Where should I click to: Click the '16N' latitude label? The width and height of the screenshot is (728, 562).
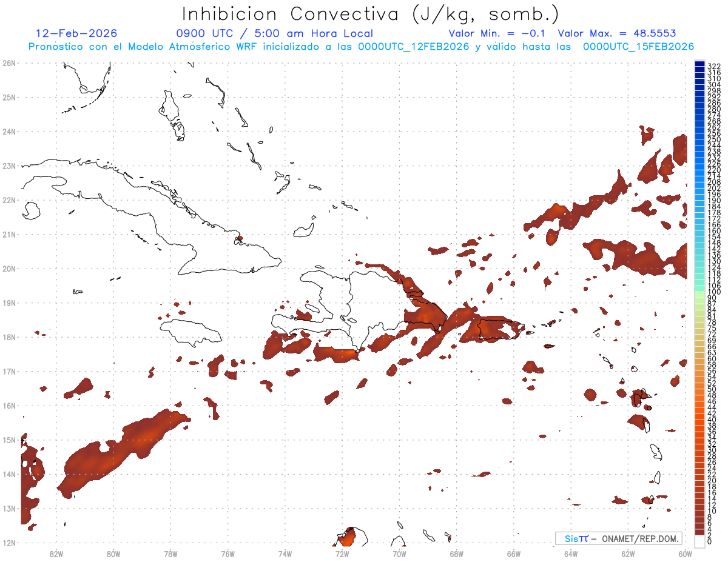[9, 406]
